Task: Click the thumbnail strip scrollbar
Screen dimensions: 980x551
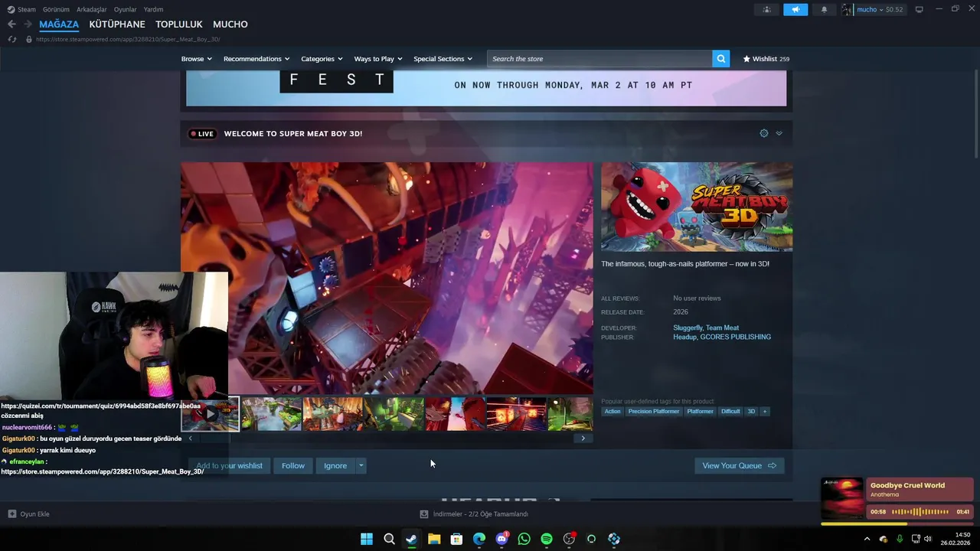Action: coord(387,439)
